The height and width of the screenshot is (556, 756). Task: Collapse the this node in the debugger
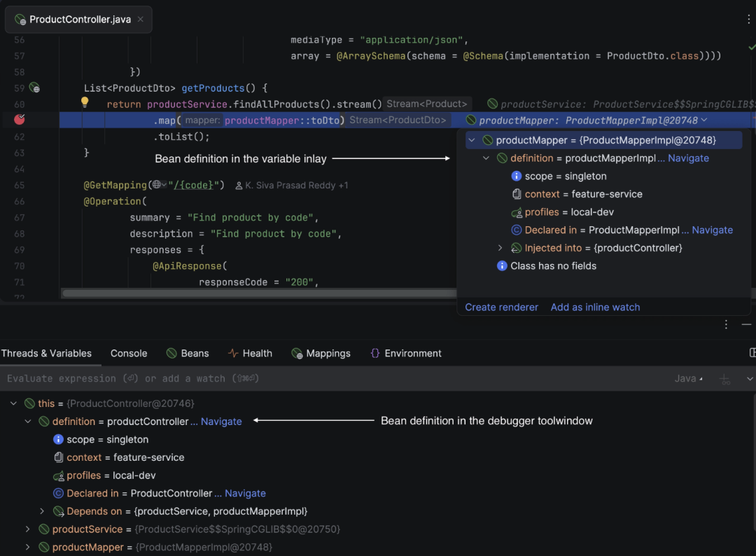[13, 403]
